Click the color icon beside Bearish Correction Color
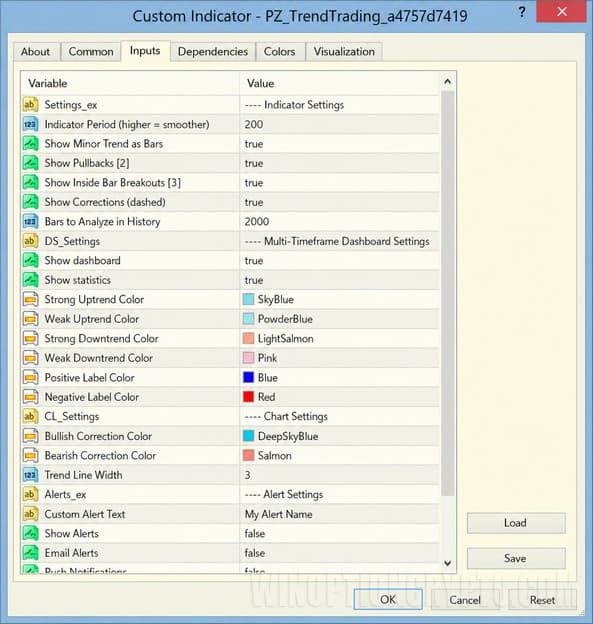Screen dimensions: 593x624 [x=30, y=456]
